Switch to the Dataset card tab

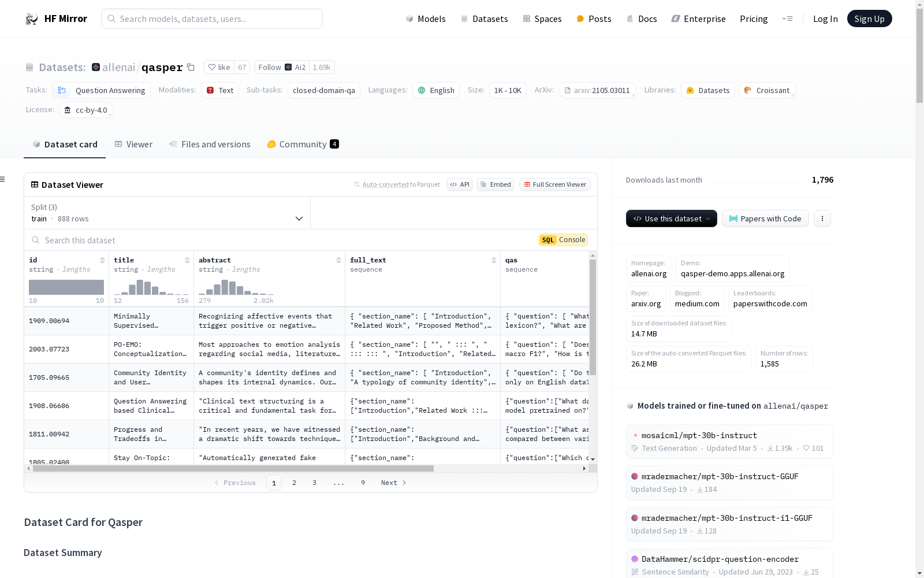point(65,144)
